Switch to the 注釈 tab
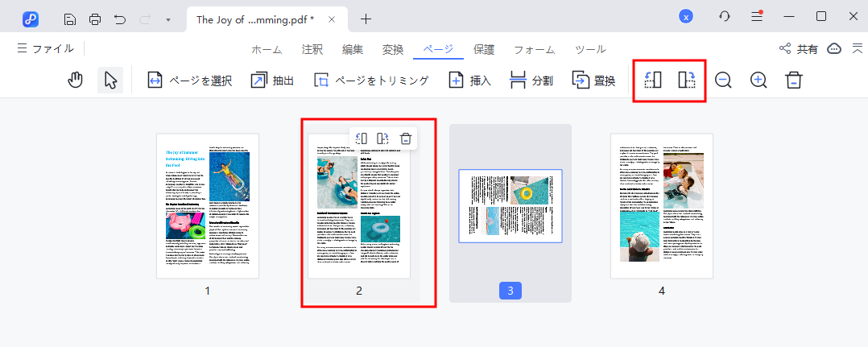Image resolution: width=868 pixels, height=347 pixels. (x=312, y=49)
